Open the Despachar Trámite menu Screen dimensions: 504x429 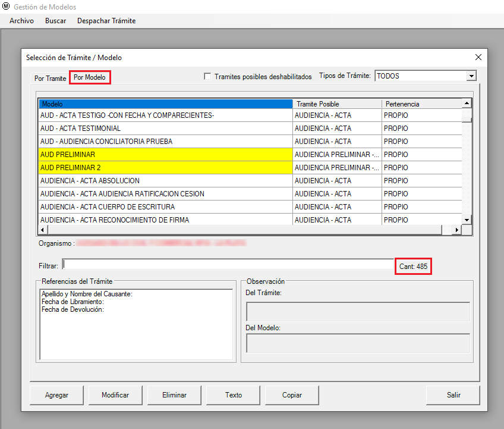coord(106,21)
